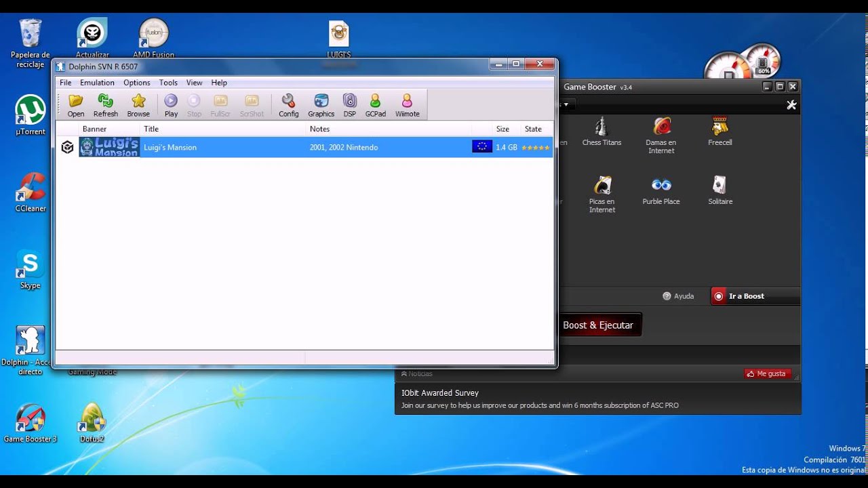Open Graphics plugin settings
The width and height of the screenshot is (868, 488).
pyautogui.click(x=321, y=106)
